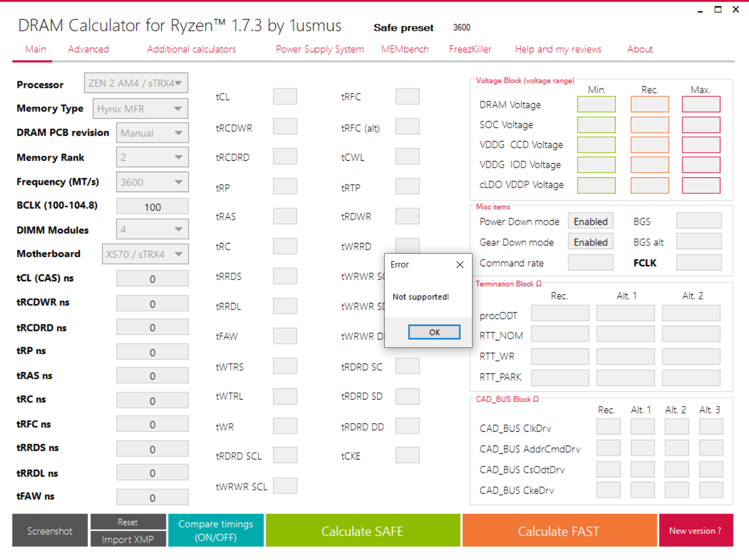Select the tCKE timing value box

tap(408, 455)
